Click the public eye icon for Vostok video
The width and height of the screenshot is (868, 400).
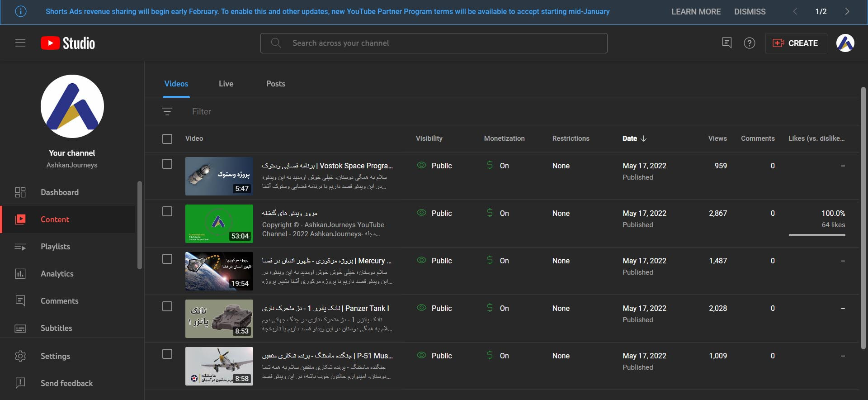(421, 166)
